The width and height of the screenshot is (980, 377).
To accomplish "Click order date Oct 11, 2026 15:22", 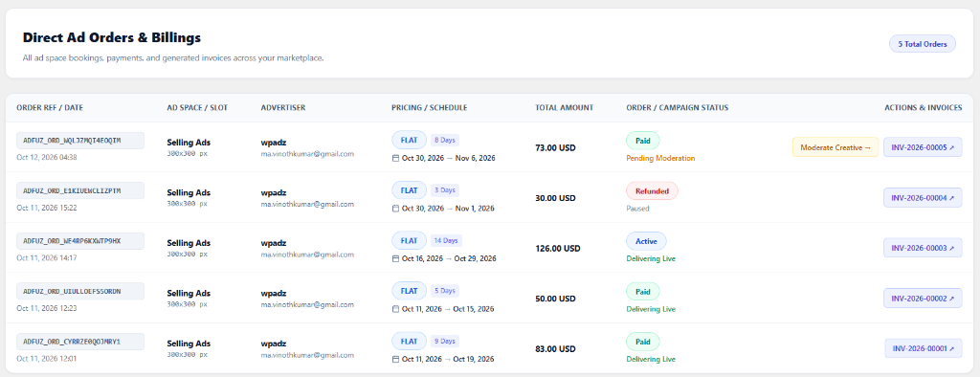I will 47,208.
